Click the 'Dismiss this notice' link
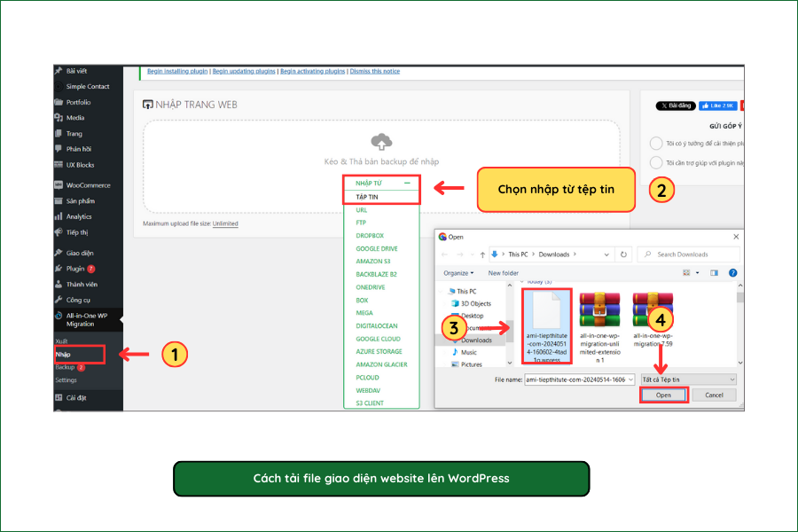The image size is (798, 532). [374, 71]
